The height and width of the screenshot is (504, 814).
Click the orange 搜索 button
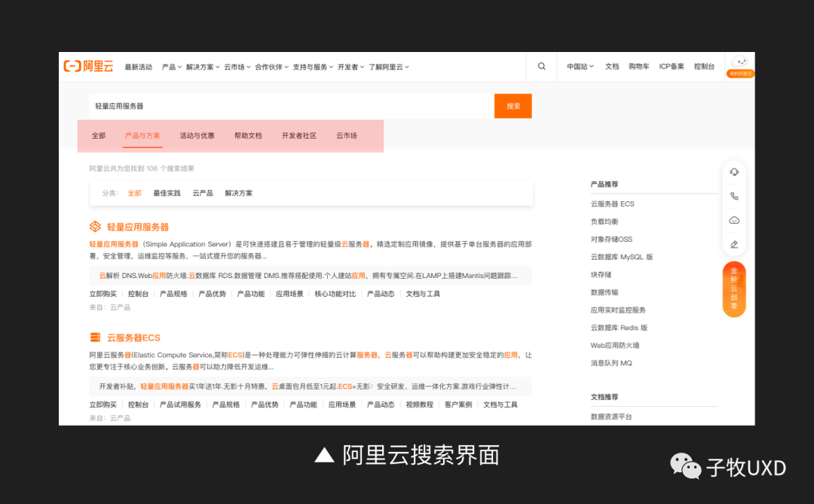click(513, 106)
